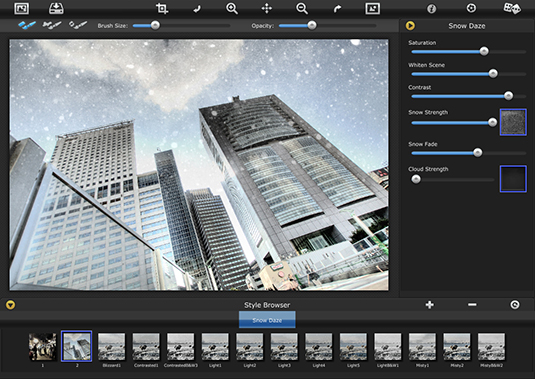The width and height of the screenshot is (535, 379).
Task: Click the redo arrow icon
Action: (337, 9)
